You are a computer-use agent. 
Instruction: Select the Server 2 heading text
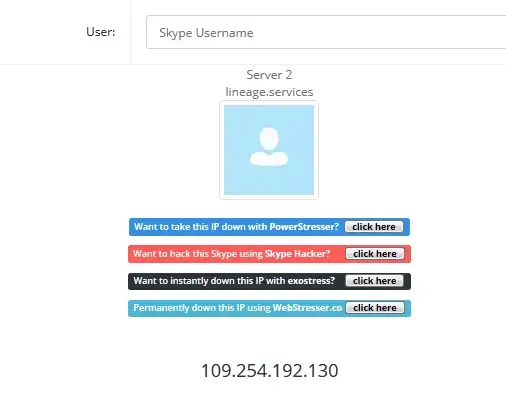269,75
